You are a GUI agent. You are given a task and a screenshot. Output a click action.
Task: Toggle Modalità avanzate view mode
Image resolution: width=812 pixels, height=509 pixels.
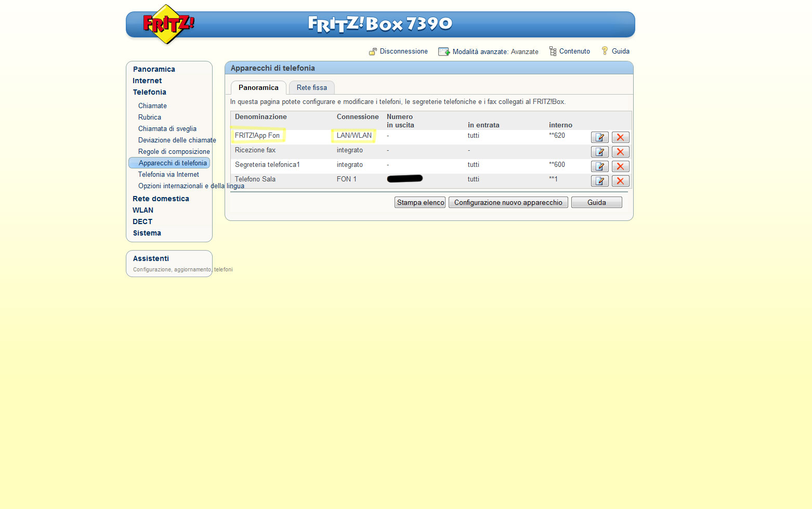point(495,52)
